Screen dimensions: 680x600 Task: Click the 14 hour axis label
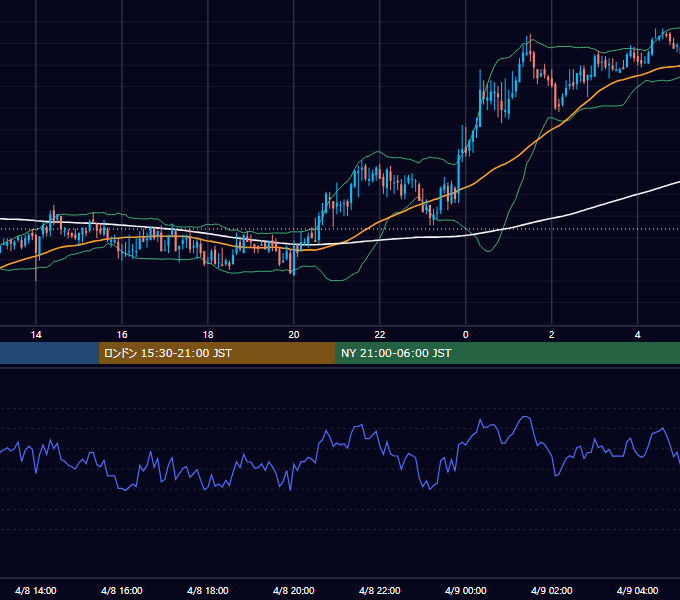coord(36,335)
